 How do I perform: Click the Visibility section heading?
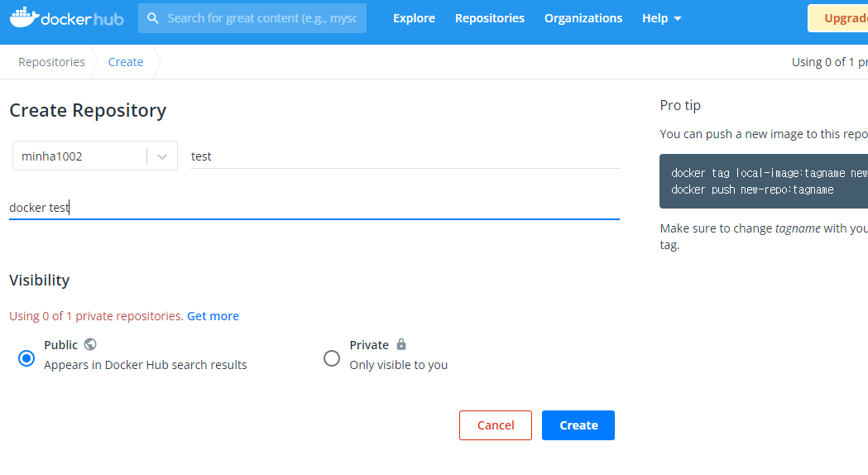39,281
